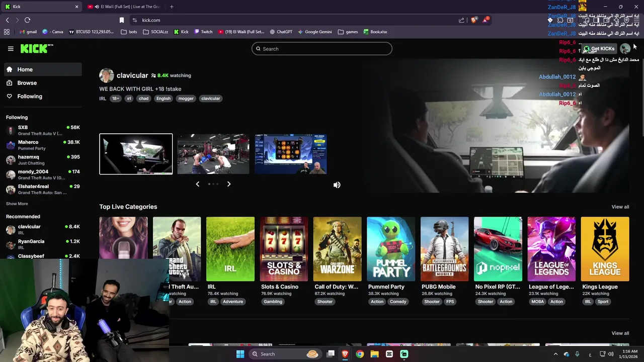
Task: Expand Following list with Show more
Action: (17, 204)
